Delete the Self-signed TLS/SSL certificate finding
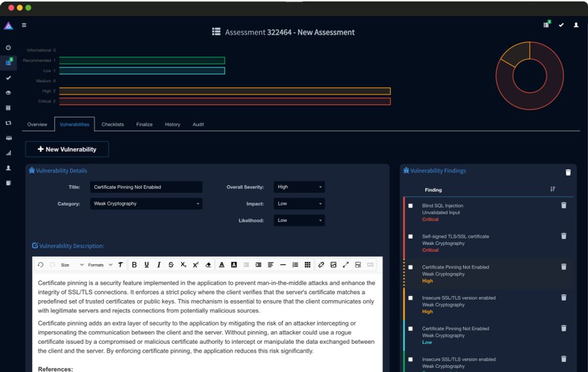Viewport: 588px width, 372px height. pyautogui.click(x=564, y=236)
